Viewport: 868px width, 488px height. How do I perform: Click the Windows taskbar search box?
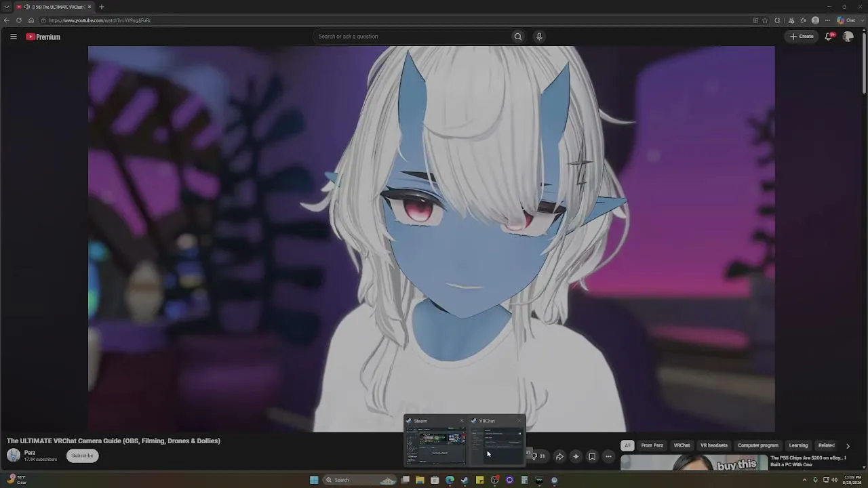359,480
